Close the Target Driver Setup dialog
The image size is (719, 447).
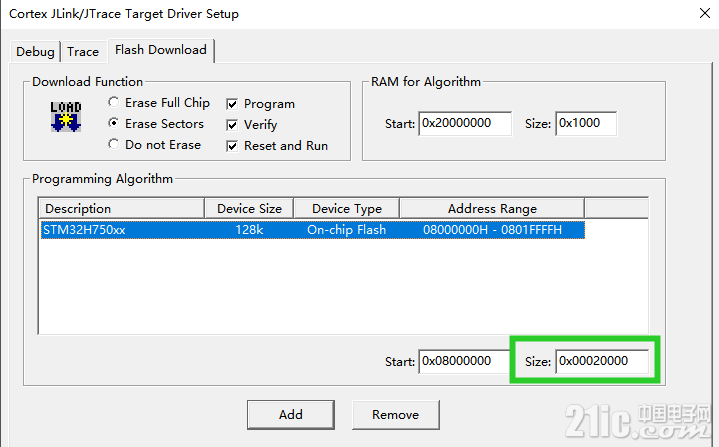pyautogui.click(x=705, y=13)
